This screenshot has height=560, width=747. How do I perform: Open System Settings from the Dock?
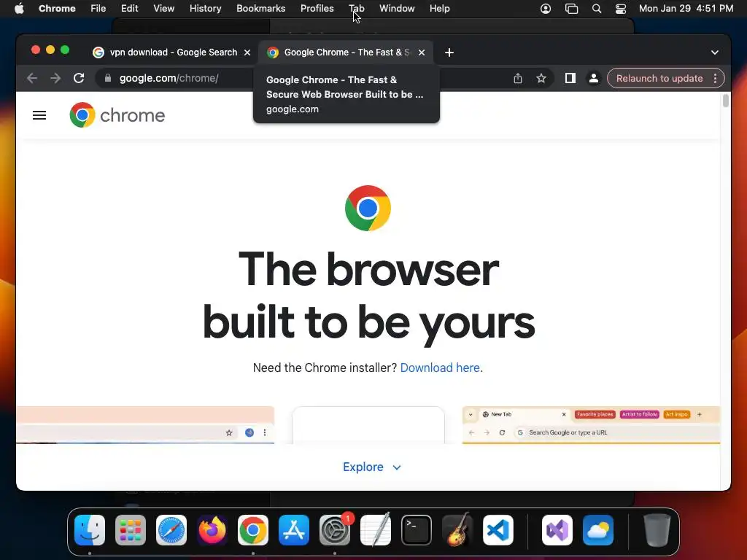click(335, 530)
